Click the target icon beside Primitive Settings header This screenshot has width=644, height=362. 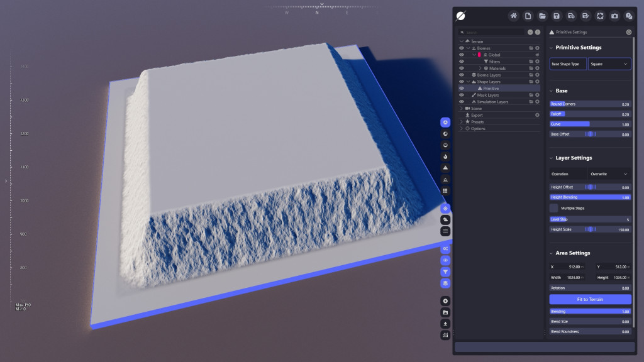point(628,32)
